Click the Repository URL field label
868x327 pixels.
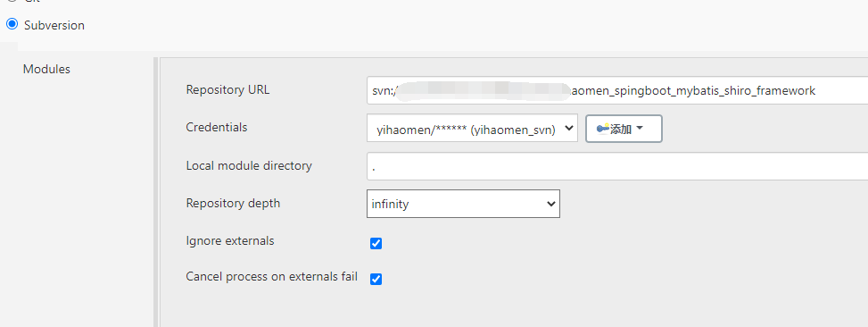tap(228, 89)
